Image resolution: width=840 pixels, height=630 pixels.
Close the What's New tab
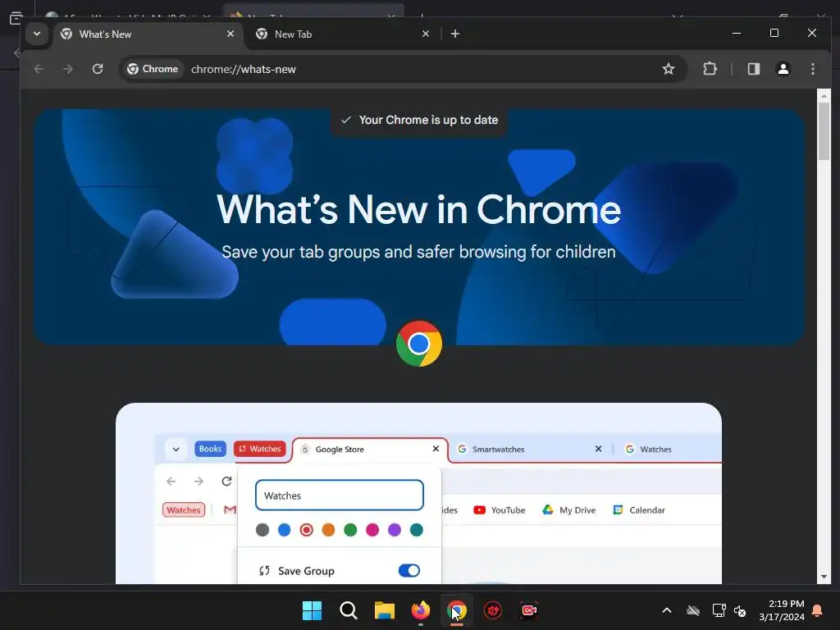tap(231, 34)
